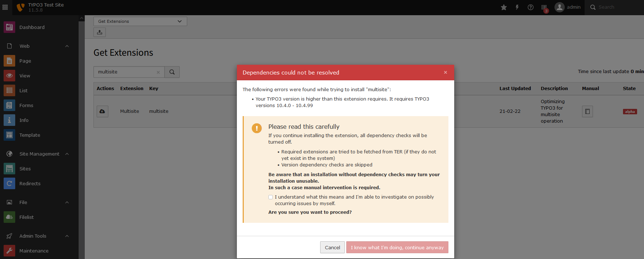Click the File group image icon

tap(9, 202)
